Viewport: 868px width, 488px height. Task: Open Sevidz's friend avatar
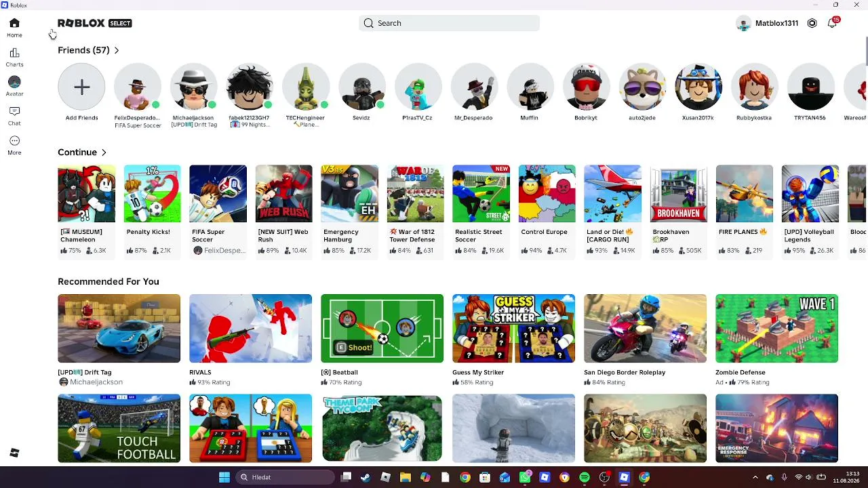click(362, 87)
